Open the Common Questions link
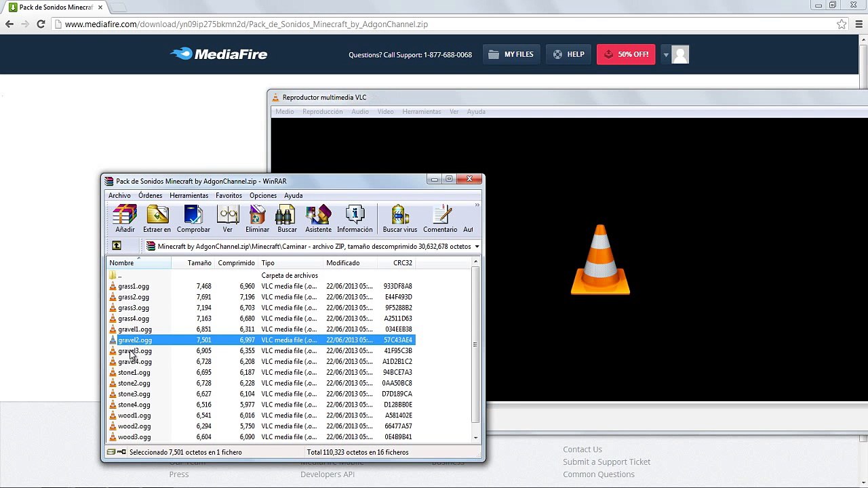868x488 pixels. 599,474
